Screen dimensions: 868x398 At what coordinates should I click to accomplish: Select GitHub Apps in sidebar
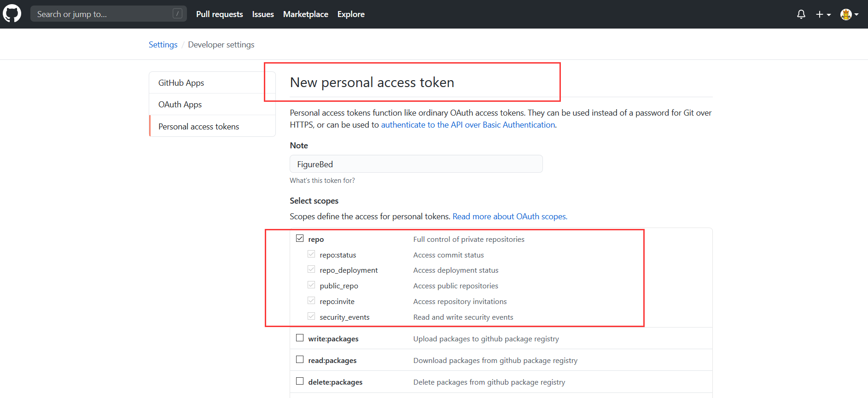point(181,83)
